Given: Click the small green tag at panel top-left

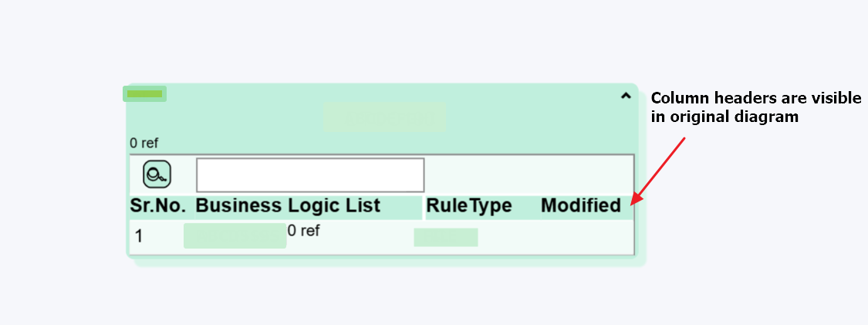Looking at the screenshot, I should point(144,94).
